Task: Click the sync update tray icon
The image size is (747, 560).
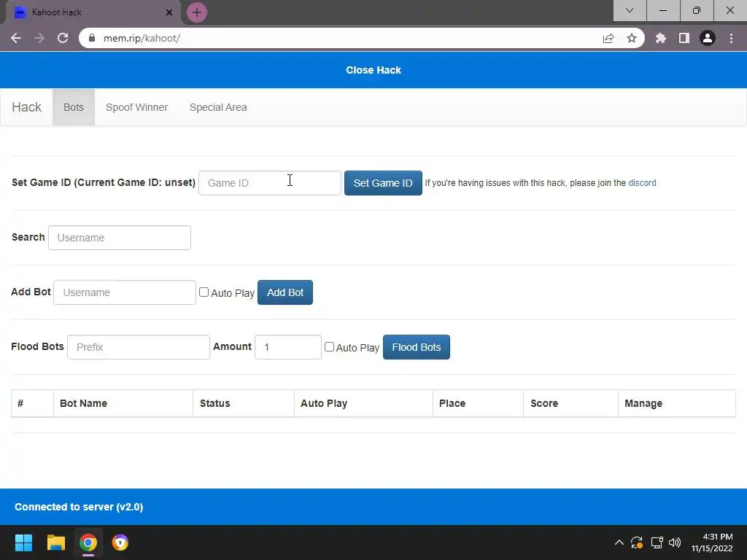Action: 637,542
